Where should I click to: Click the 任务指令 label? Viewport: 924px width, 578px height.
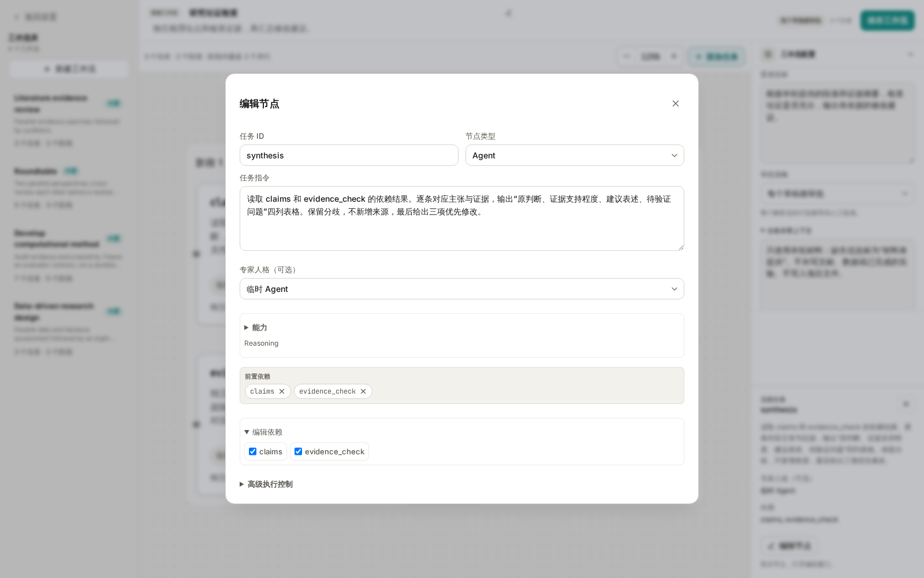pyautogui.click(x=255, y=178)
